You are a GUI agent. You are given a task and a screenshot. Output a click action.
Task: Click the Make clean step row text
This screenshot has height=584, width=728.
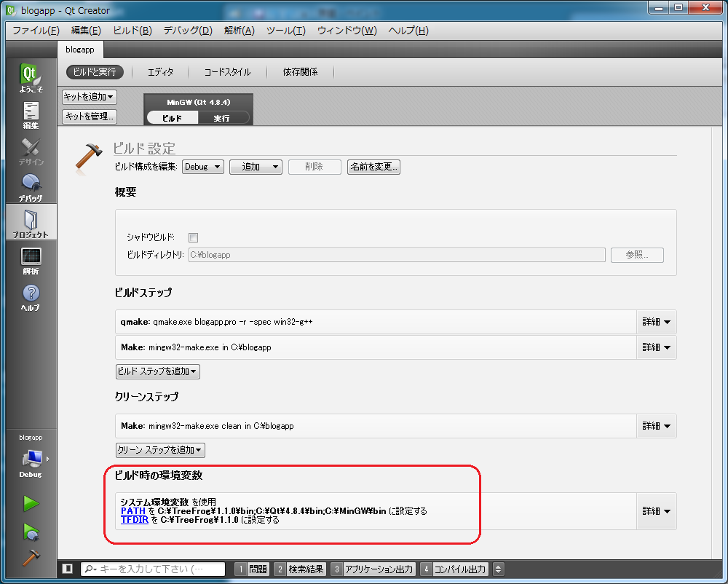coord(207,426)
